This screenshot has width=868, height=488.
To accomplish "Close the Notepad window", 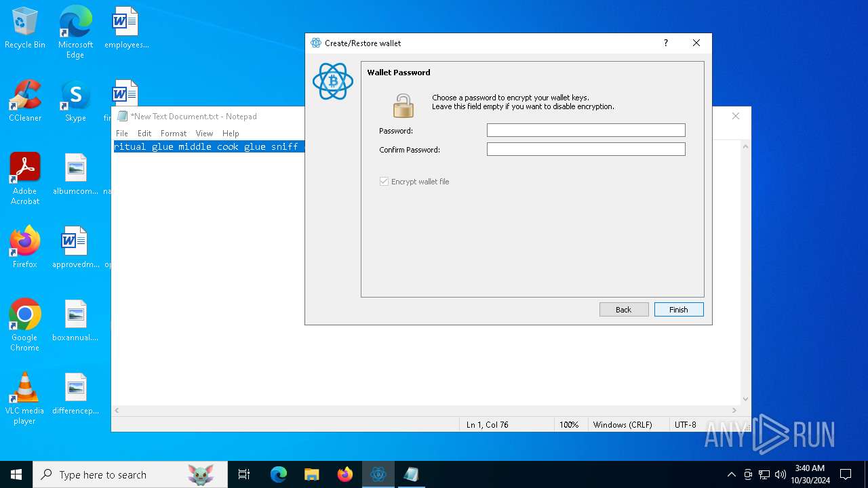I will [x=736, y=116].
